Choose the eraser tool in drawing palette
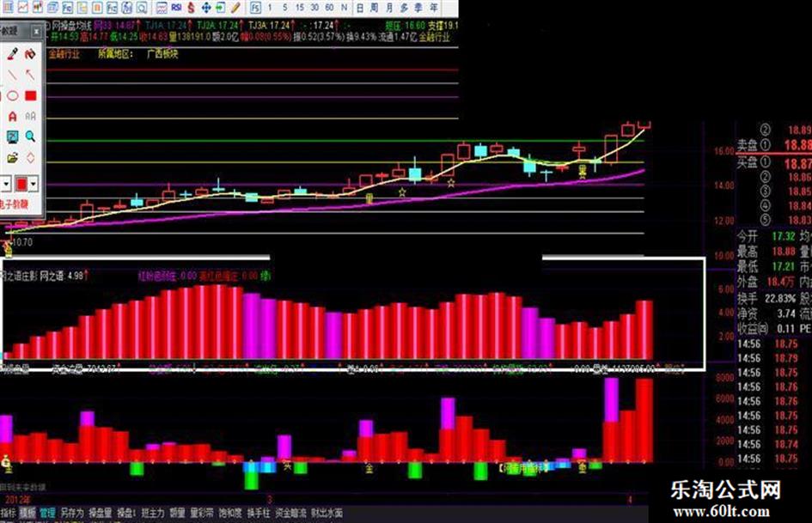This screenshot has width=812, height=523. [31, 53]
